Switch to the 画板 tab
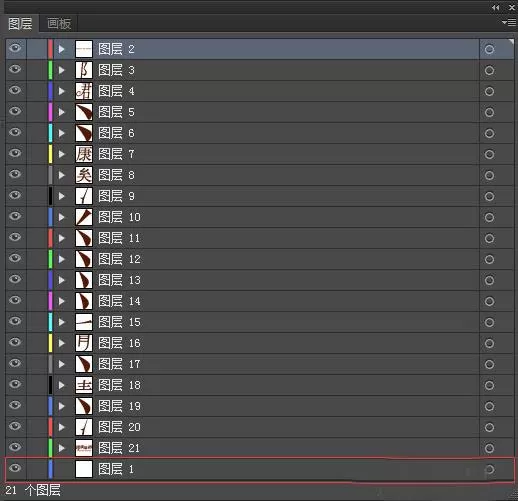This screenshot has height=501, width=518. pyautogui.click(x=59, y=24)
